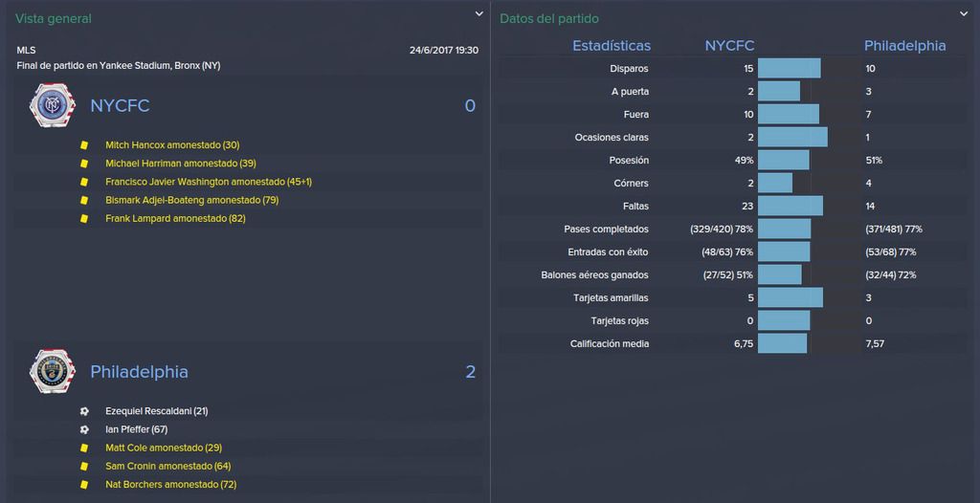Click yellow card icon beside Michael Harriman
This screenshot has height=503, width=980.
click(x=84, y=164)
